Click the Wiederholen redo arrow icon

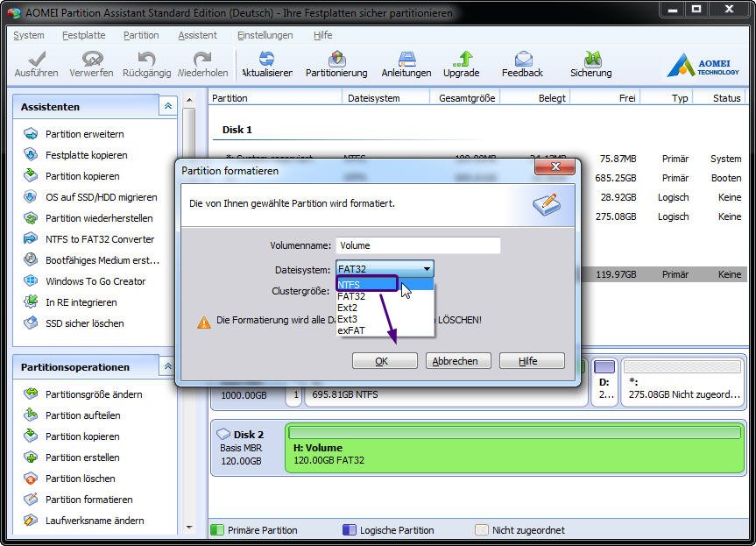tap(202, 59)
